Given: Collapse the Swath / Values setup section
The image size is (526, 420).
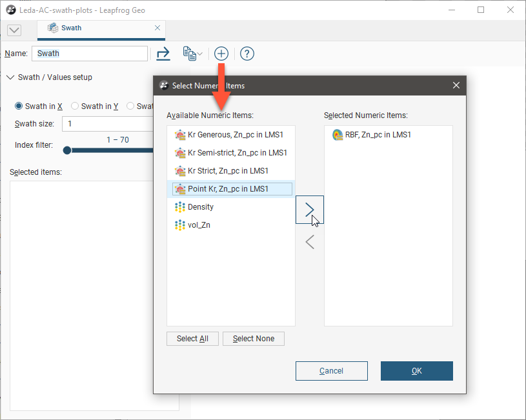Looking at the screenshot, I should coord(10,77).
